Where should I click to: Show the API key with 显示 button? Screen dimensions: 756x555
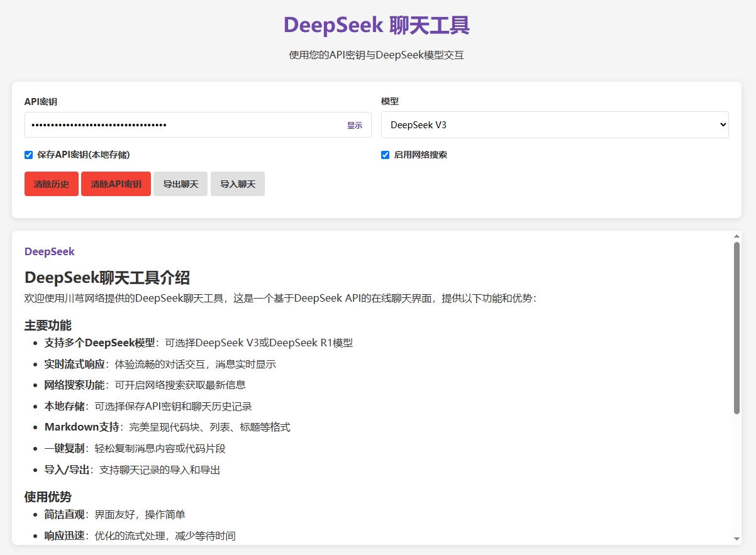click(x=355, y=125)
